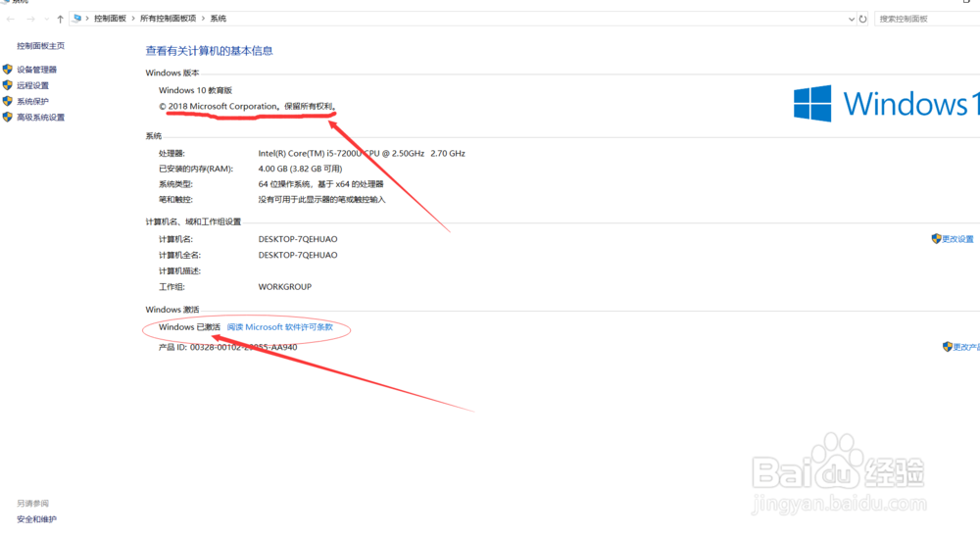Click the Forward navigation arrow
Screen dimensions: 980x537
30,20
